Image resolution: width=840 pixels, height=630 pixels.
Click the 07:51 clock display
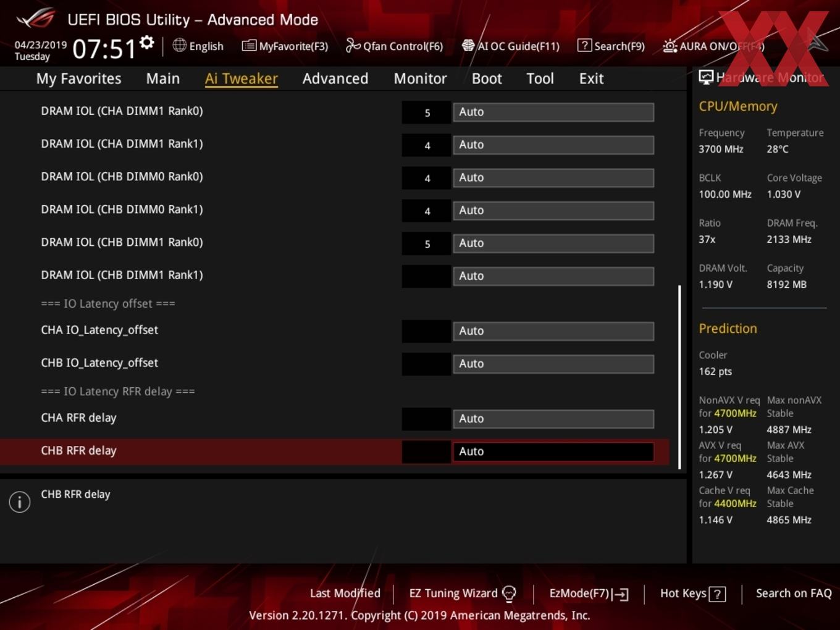click(104, 49)
